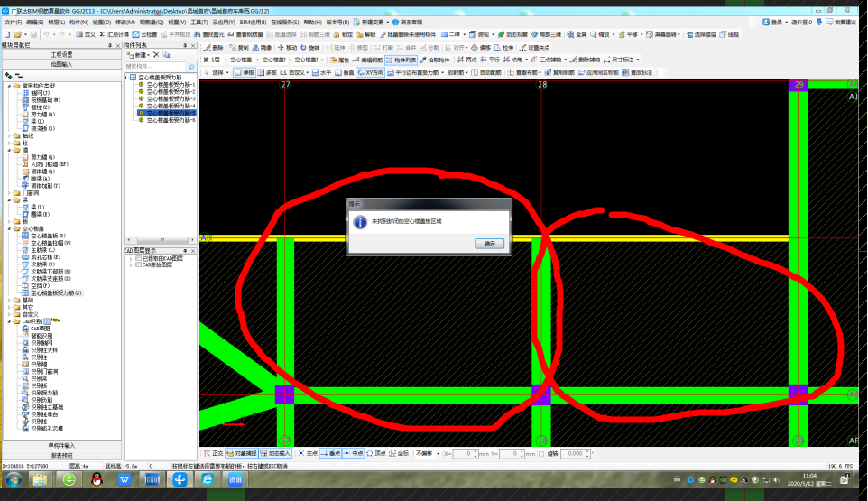This screenshot has width=868, height=501.
Task: Toggle 多板 multi slab mode
Action: [267, 72]
